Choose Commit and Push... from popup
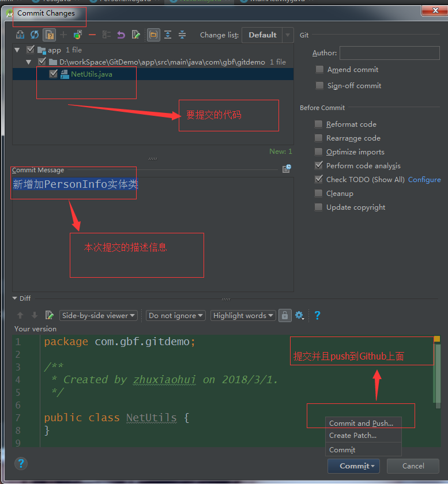448x484 pixels. (x=363, y=423)
